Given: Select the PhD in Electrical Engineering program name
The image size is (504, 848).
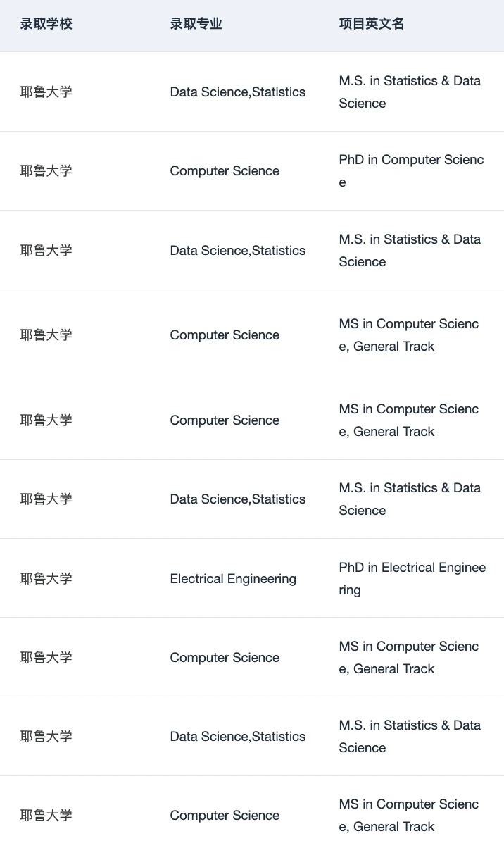Looking at the screenshot, I should click(x=412, y=579).
